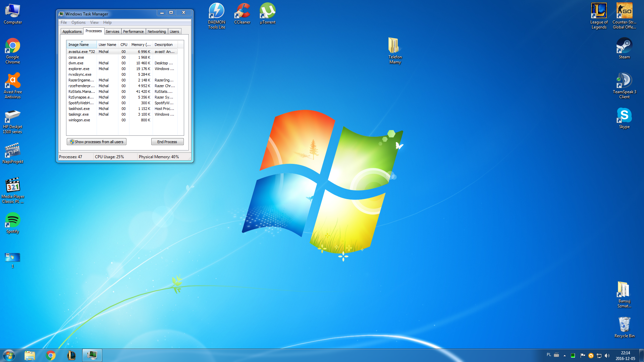The width and height of the screenshot is (644, 362).
Task: Show hidden tray icons arrow
Action: tap(565, 356)
